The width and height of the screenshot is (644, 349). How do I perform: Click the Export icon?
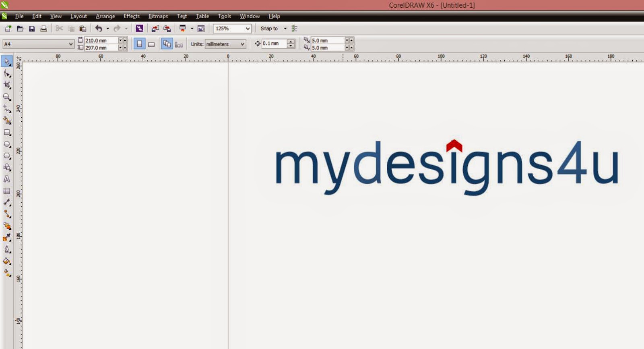coord(167,28)
